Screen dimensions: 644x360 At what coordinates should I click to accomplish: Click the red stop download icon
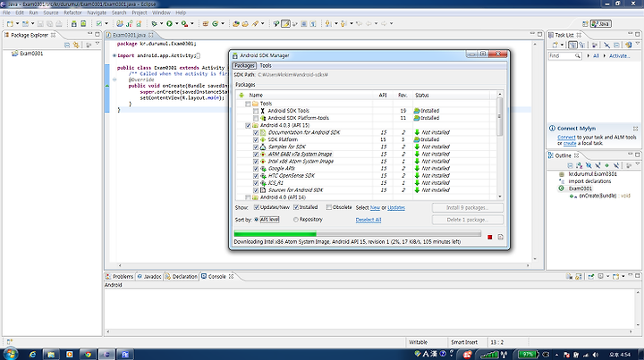tap(489, 237)
